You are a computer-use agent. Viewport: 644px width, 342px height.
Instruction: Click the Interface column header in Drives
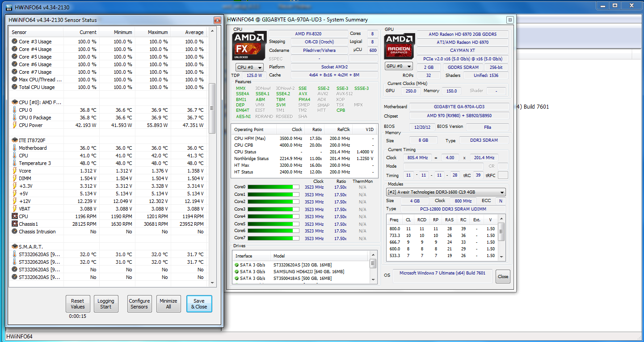point(252,256)
